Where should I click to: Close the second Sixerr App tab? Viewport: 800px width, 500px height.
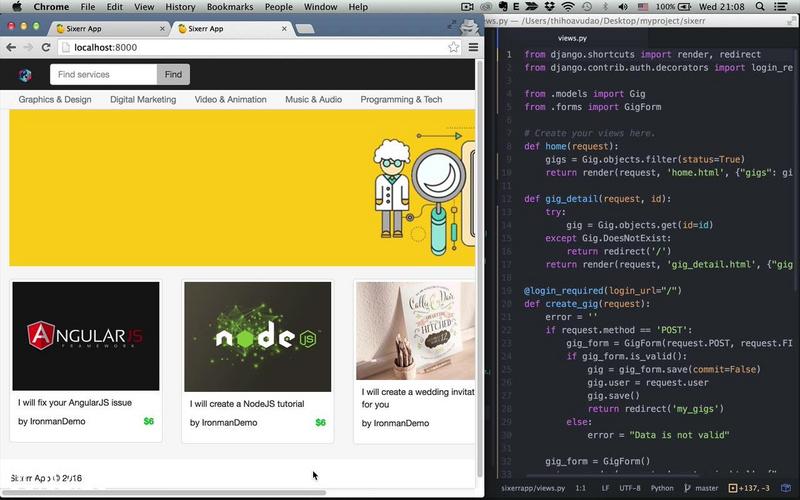[284, 29]
